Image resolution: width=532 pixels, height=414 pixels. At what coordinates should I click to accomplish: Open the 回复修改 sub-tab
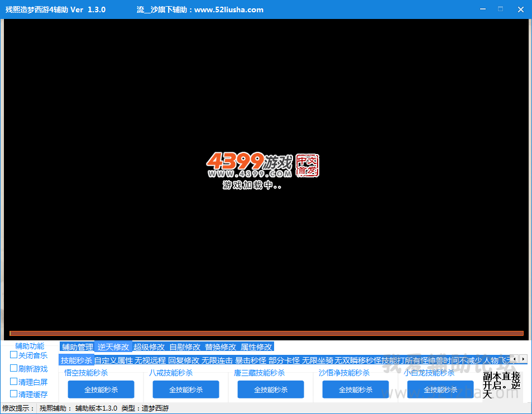(184, 360)
